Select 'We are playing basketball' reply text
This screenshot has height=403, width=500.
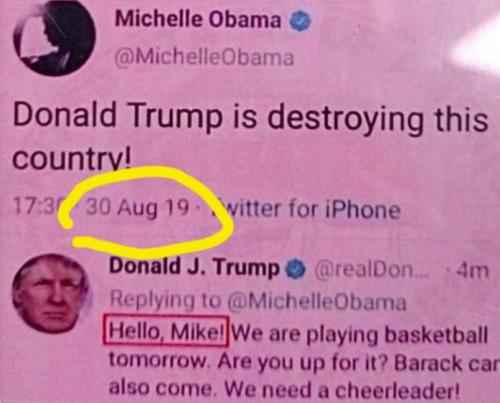coord(360,335)
